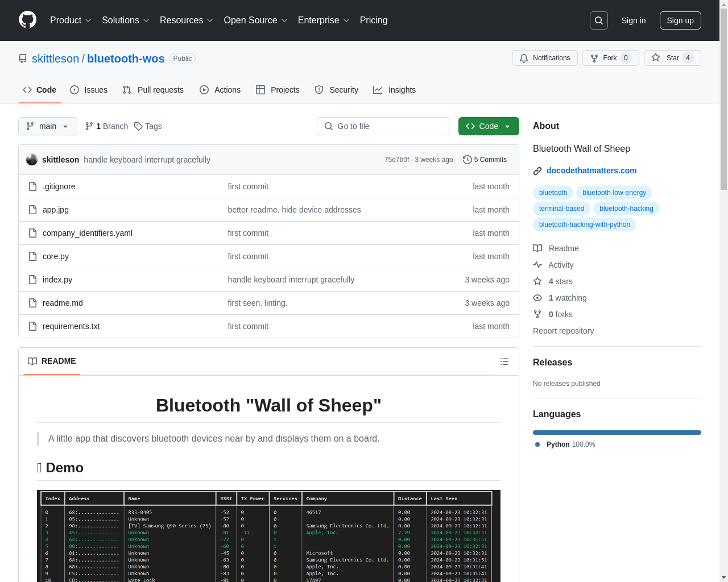This screenshot has width=728, height=582.
Task: Open the skittleson owner link
Action: point(56,59)
